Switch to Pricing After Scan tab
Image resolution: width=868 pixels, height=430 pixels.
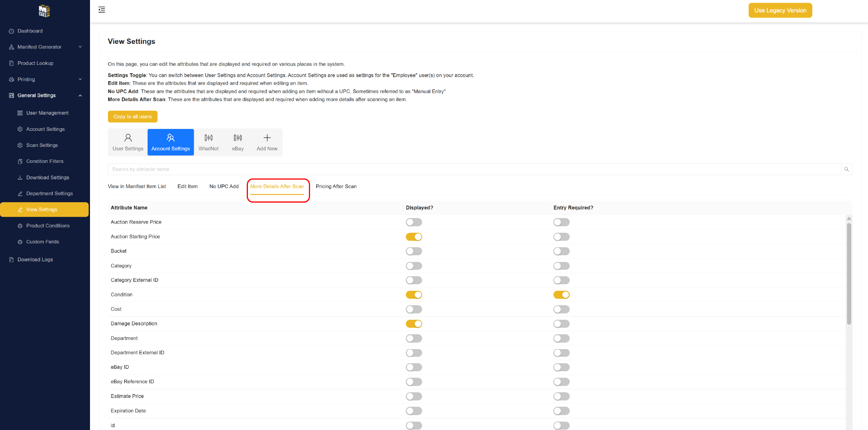click(x=336, y=187)
